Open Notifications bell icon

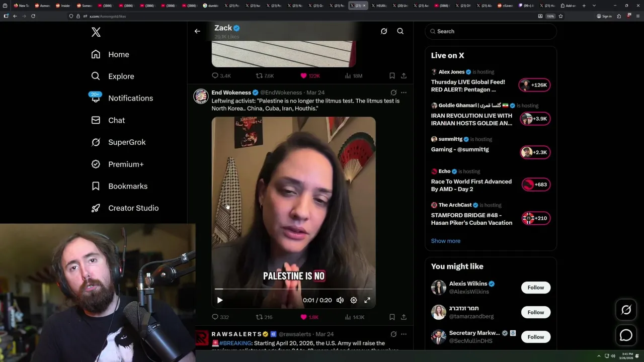point(96,98)
